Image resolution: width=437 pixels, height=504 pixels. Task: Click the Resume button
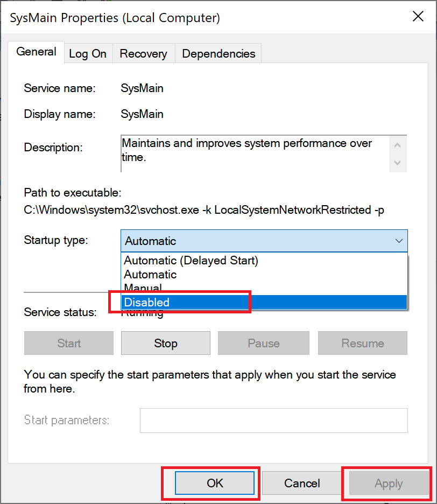pyautogui.click(x=362, y=343)
